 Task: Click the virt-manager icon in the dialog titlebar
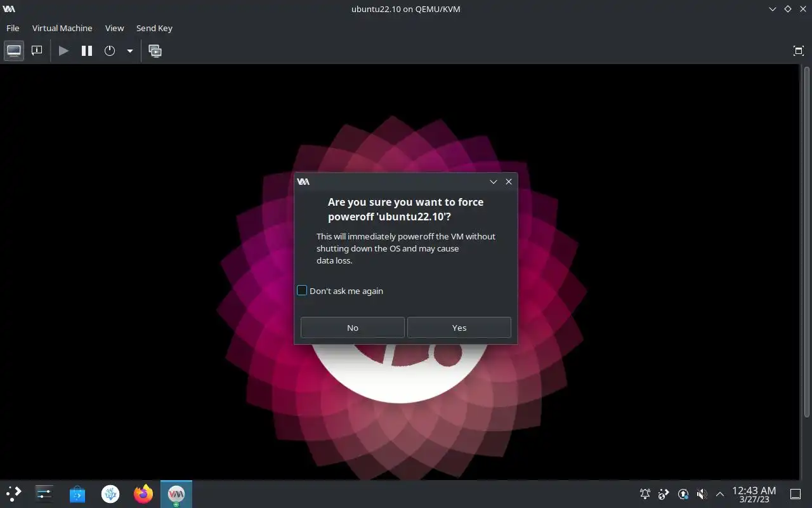coord(303,182)
